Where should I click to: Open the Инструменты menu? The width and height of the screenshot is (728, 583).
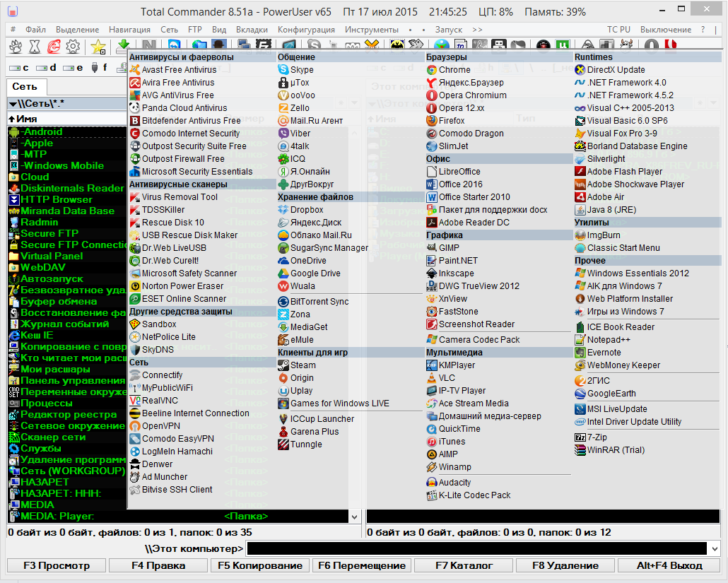(372, 30)
